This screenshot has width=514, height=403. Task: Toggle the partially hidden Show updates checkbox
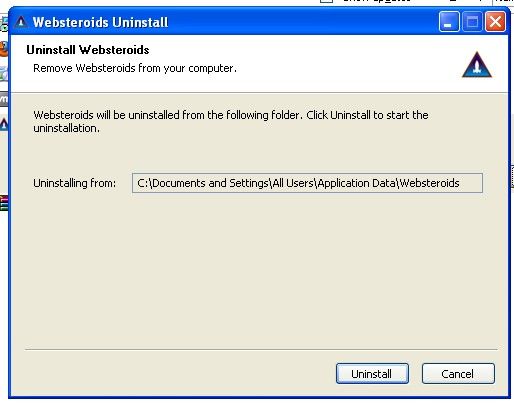[x=326, y=1]
